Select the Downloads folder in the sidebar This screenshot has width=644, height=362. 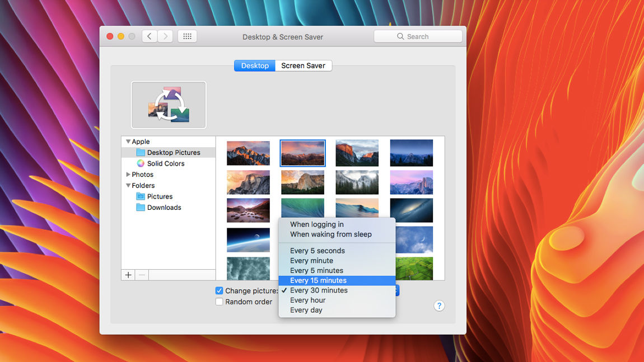164,208
